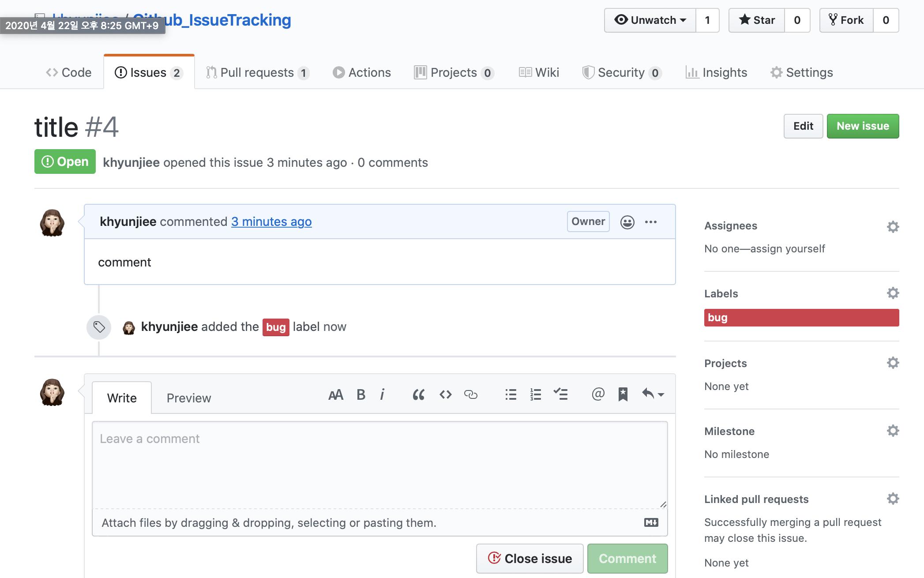
Task: Open the comment options three-dot menu
Action: coord(651,222)
